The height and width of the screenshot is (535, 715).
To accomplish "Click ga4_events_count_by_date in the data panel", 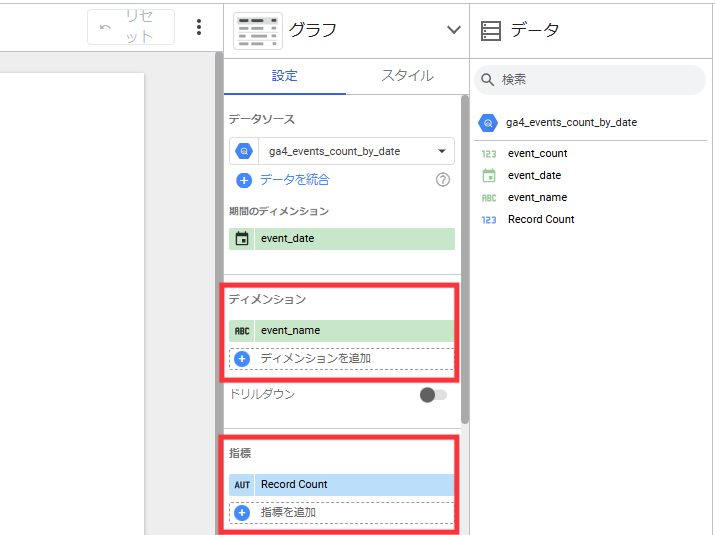I will pyautogui.click(x=571, y=122).
